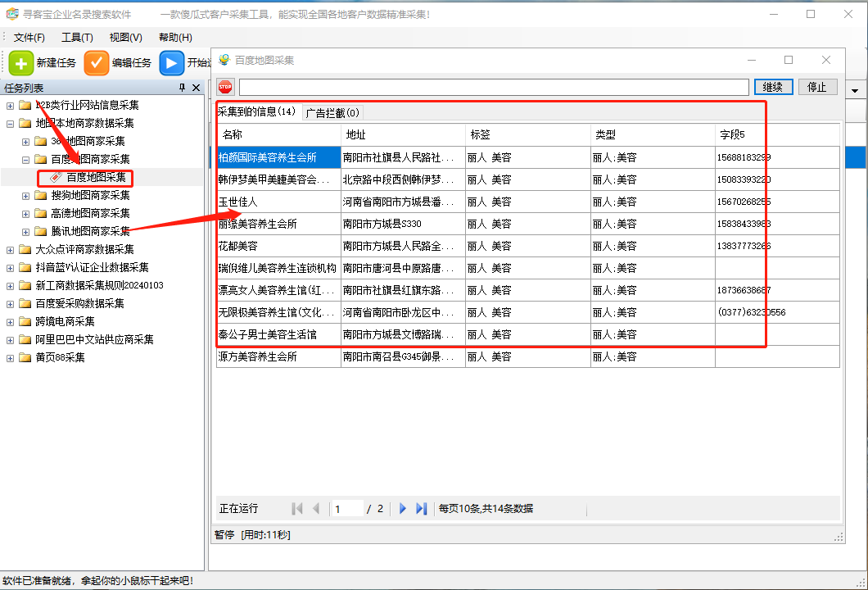Close the task list (任务列表) panel
Viewport: 868px width, 590px height.
point(196,88)
